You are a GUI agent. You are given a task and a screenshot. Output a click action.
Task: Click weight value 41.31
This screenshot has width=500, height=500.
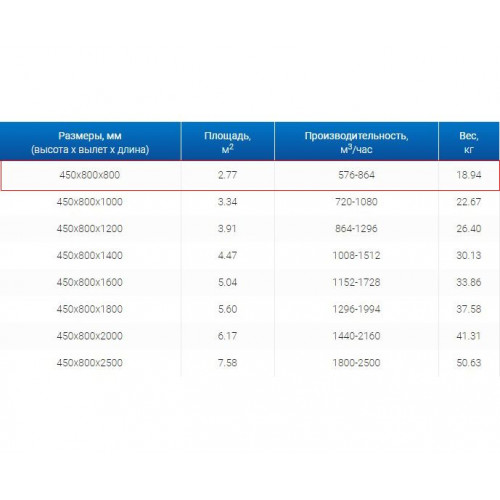[x=469, y=336]
